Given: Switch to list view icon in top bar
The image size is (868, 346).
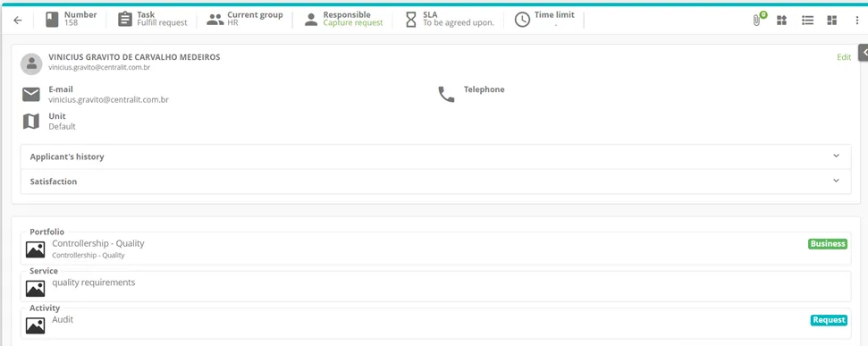Looking at the screenshot, I should (808, 21).
